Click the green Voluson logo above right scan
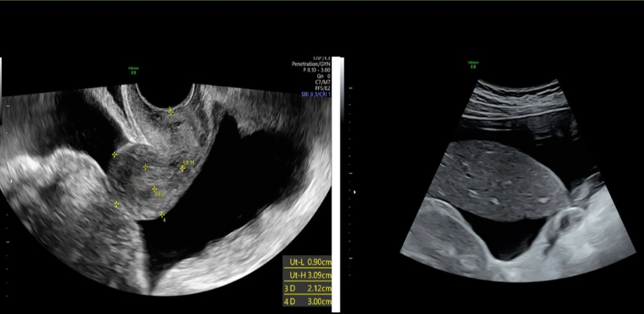The width and height of the screenshot is (644, 314). (473, 65)
